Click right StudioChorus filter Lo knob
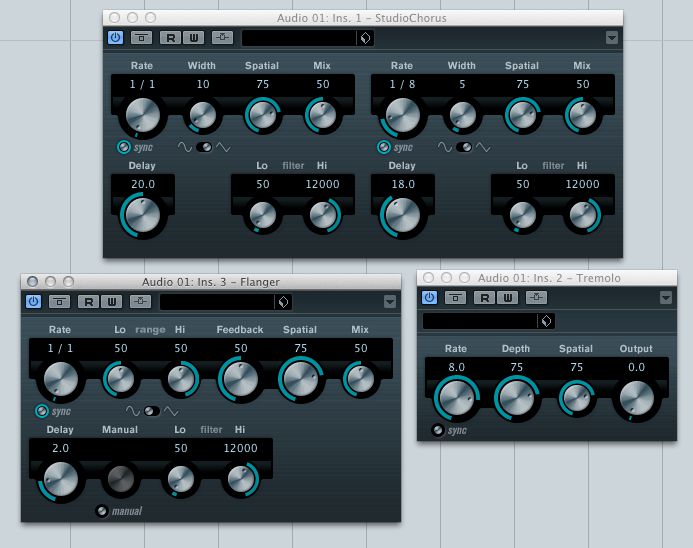Image resolution: width=693 pixels, height=548 pixels. point(522,215)
